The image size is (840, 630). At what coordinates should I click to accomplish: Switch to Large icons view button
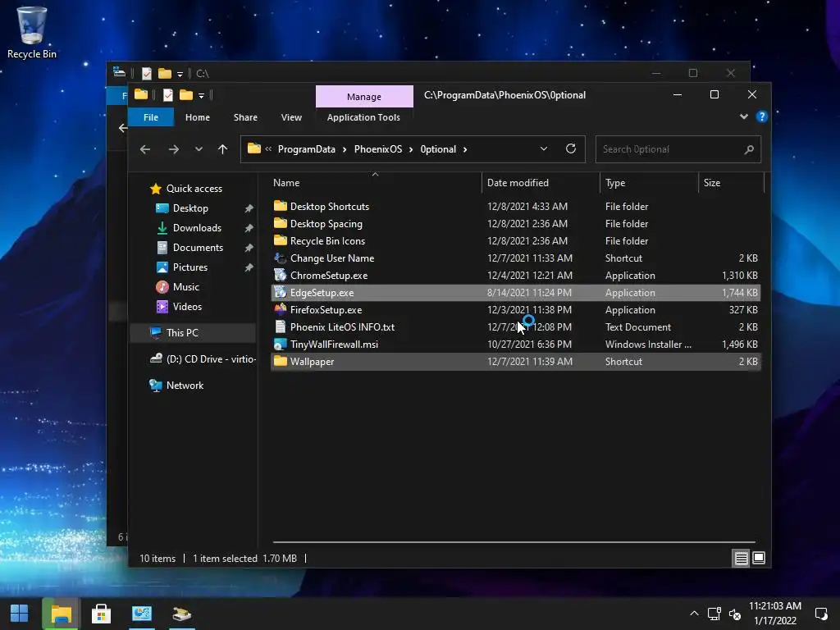pos(759,558)
